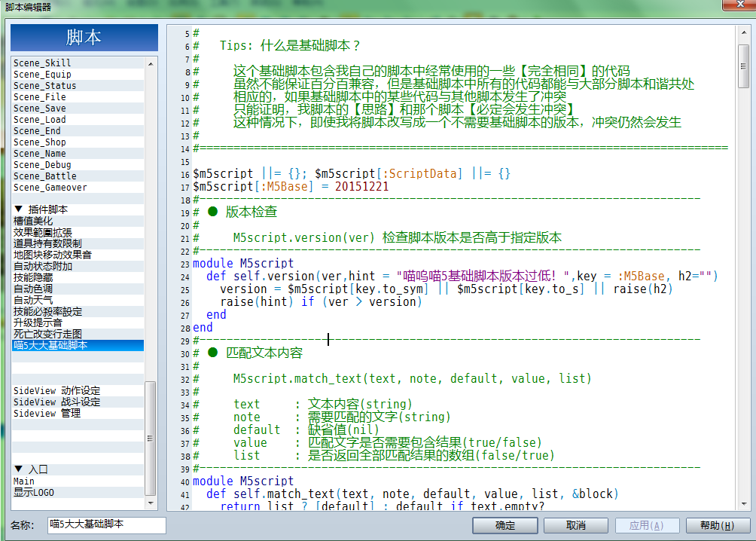The height and width of the screenshot is (541, 756).
Task: Select the Sideview 管理 script
Action: point(78,414)
